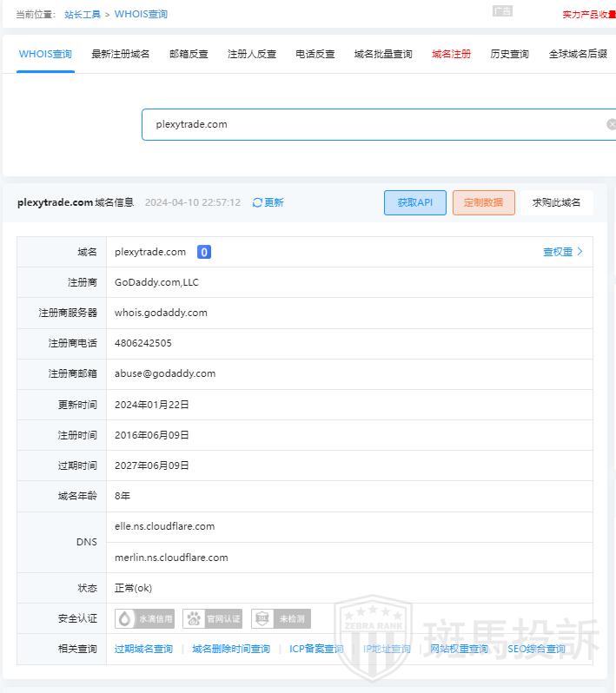Viewport: 616px width, 693px height.
Task: Select the 邮箱反查 tab
Action: coord(189,54)
